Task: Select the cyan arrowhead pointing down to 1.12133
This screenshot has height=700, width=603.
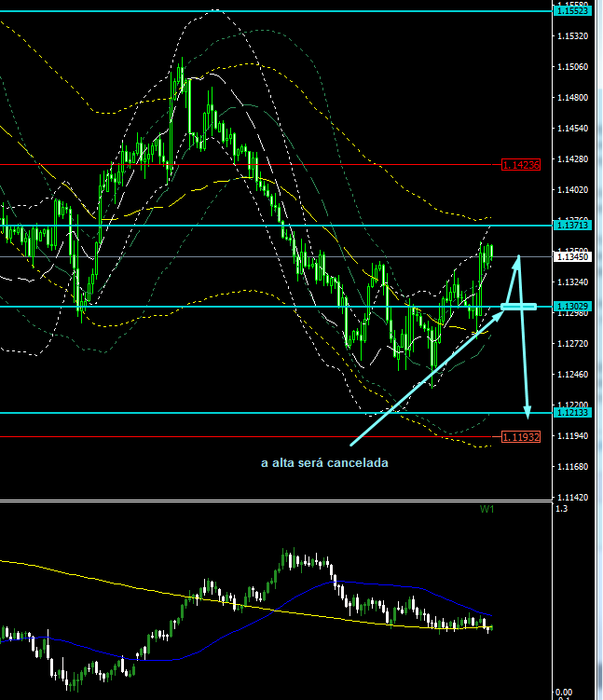Action: pos(528,408)
